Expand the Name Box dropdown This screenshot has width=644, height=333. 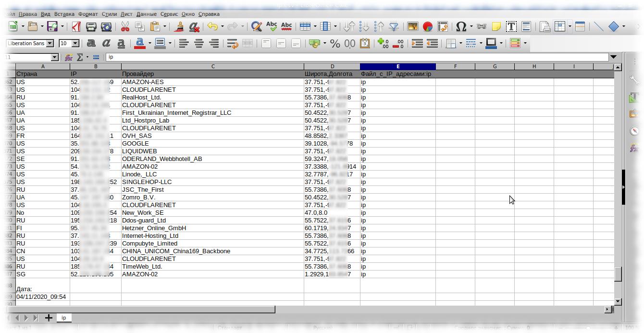[x=54, y=57]
